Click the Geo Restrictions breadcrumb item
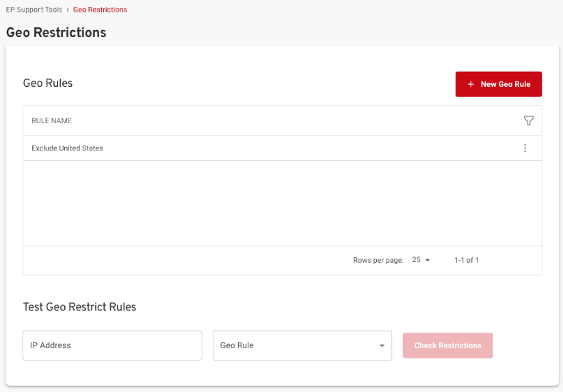The height and width of the screenshot is (392, 563). click(x=100, y=10)
